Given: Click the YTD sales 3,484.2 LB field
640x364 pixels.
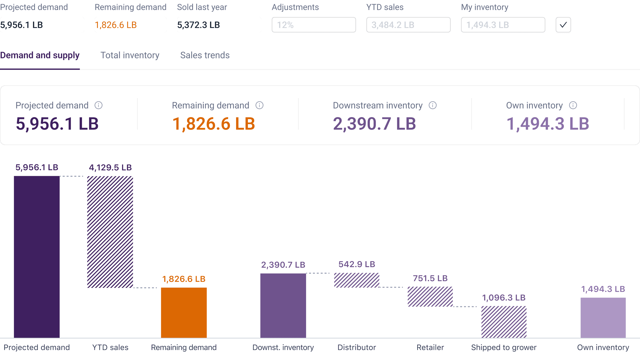Looking at the screenshot, I should [x=408, y=25].
